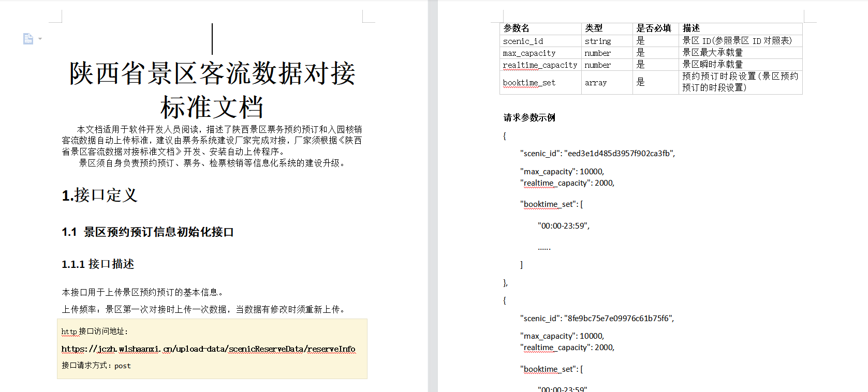
Task: Click the 描述 column header
Action: (691, 28)
